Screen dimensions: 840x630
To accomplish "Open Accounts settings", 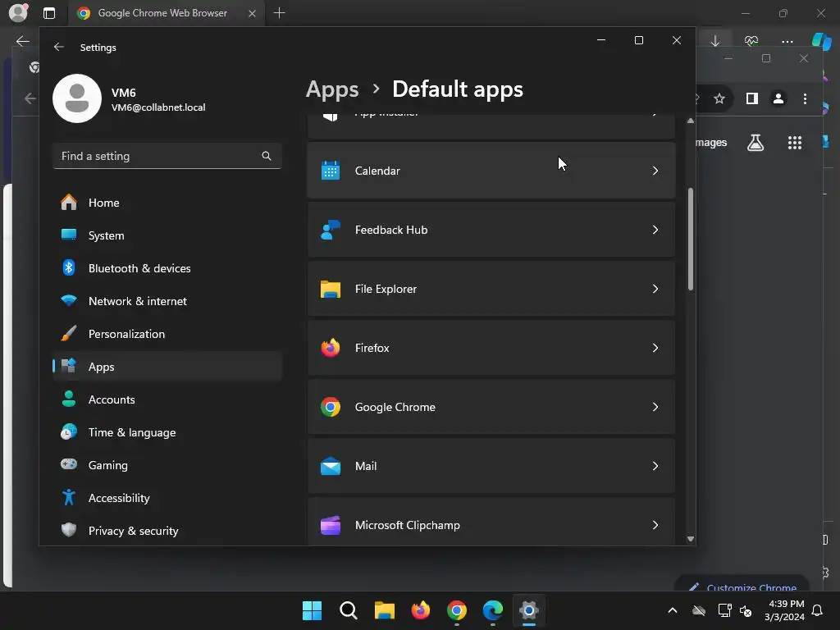I will (x=167, y=399).
